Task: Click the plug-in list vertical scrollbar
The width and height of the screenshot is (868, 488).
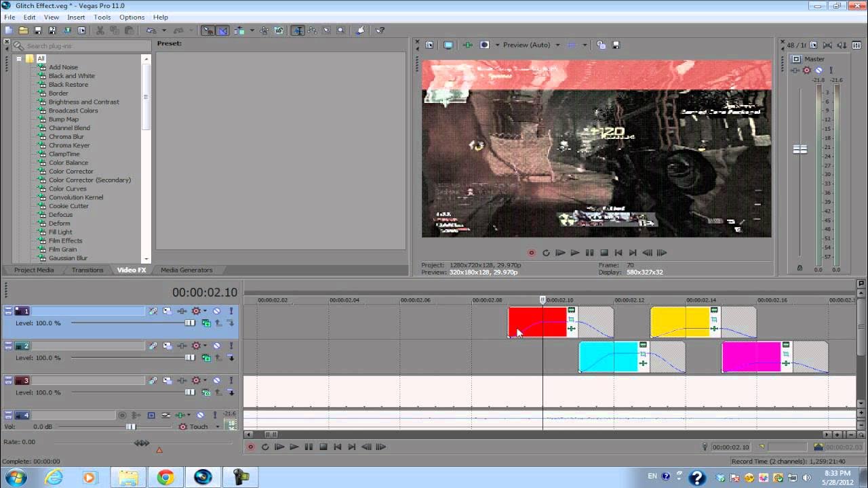Action: [x=146, y=96]
